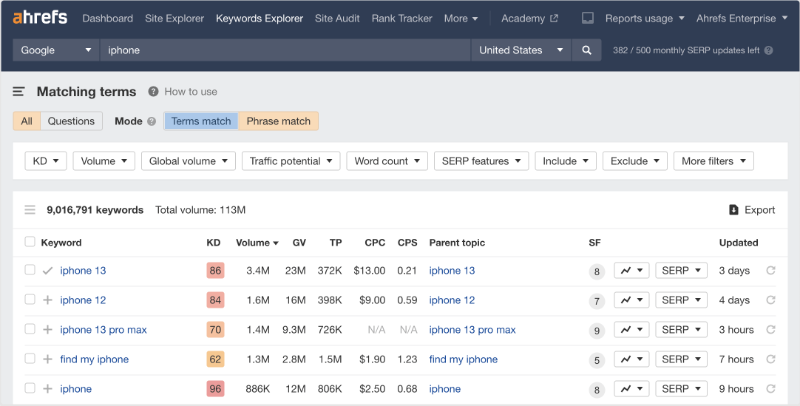Open Keywords Explorer
800x406 pixels.
pos(259,18)
